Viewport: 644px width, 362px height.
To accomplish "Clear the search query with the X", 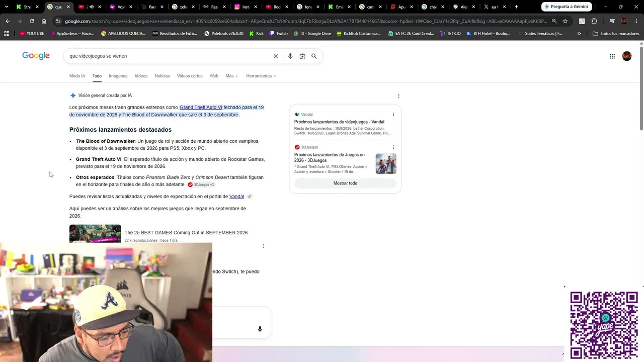I will click(x=275, y=56).
